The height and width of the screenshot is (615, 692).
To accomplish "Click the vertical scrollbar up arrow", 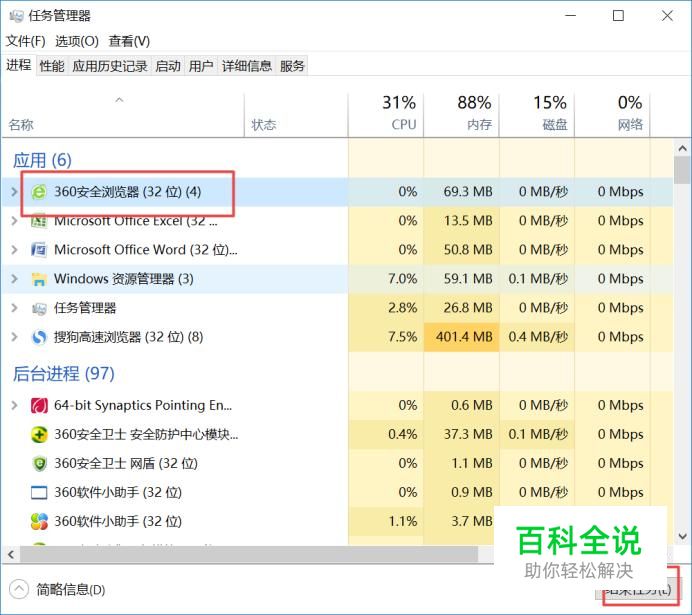I will coord(682,149).
